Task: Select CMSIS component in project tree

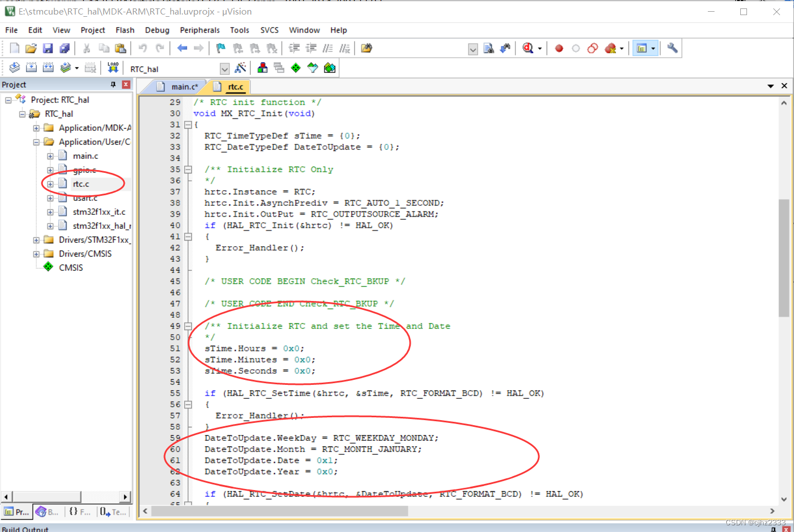Action: pos(71,268)
